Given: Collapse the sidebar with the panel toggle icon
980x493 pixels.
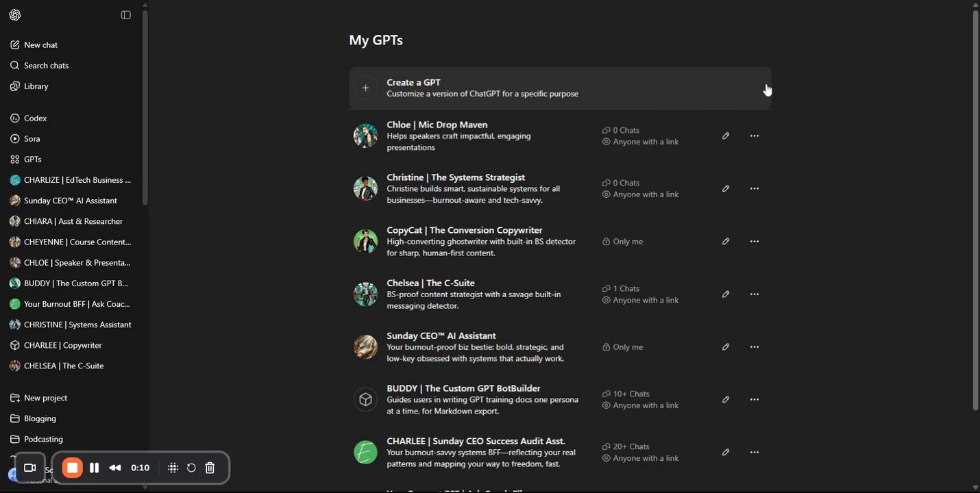Looking at the screenshot, I should coord(126,15).
